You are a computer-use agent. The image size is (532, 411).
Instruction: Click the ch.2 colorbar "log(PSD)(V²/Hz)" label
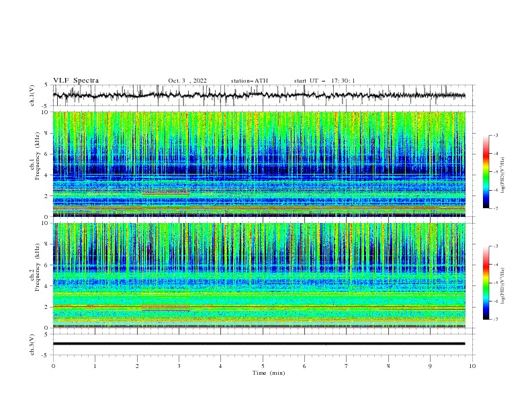[x=503, y=286]
